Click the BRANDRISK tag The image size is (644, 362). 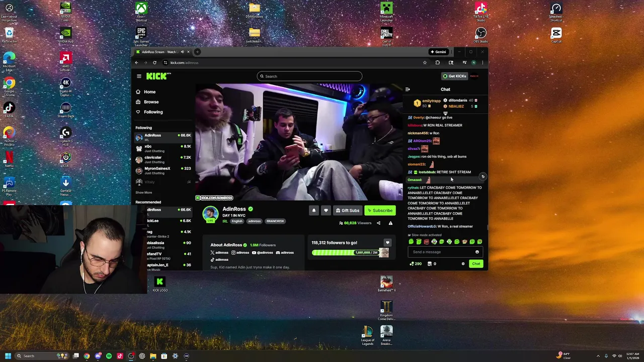[x=275, y=221]
